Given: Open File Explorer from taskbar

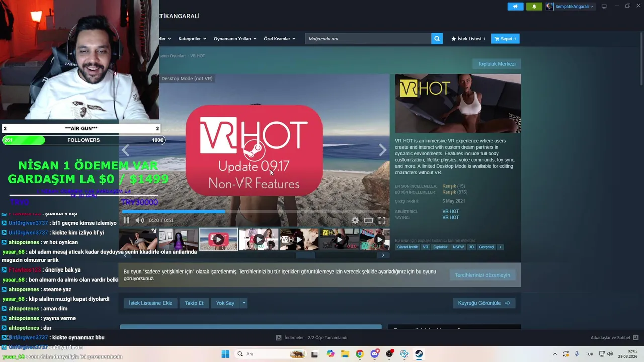Looking at the screenshot, I should (x=345, y=354).
